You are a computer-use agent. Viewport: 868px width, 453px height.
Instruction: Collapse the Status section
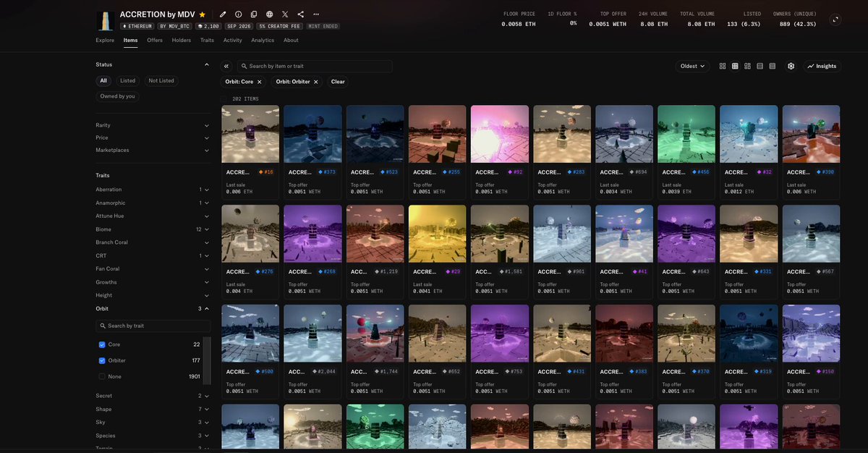click(x=207, y=64)
